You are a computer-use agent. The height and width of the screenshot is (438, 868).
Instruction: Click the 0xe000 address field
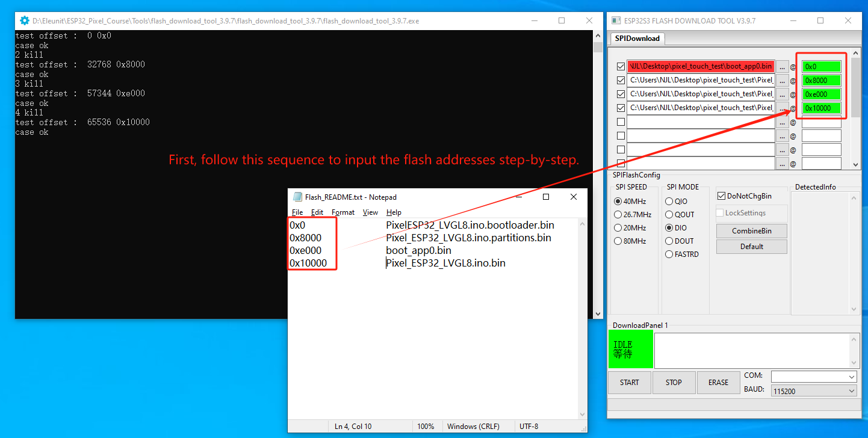(822, 94)
